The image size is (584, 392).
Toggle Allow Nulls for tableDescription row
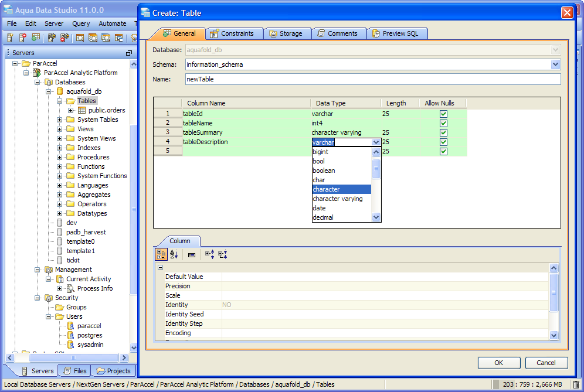click(x=443, y=142)
